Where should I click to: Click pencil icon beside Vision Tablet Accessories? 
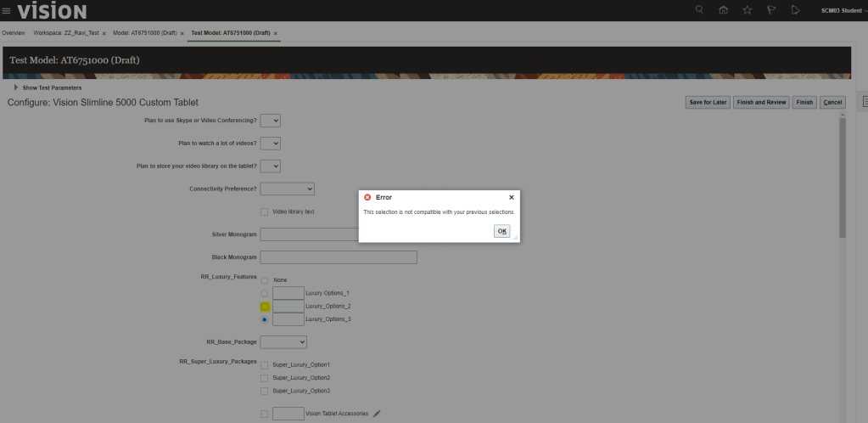(x=377, y=414)
